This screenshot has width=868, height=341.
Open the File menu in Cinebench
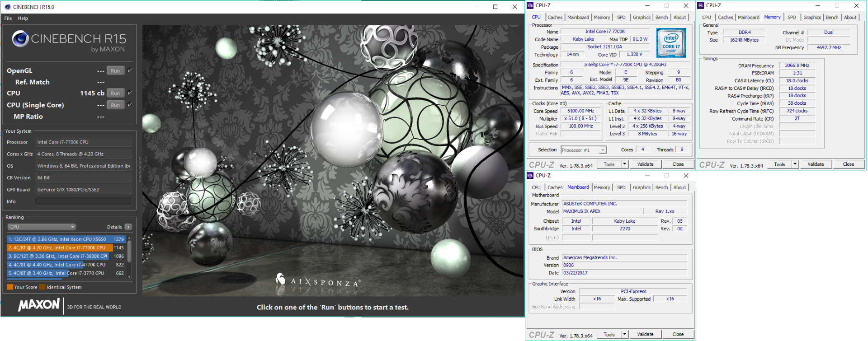8,18
